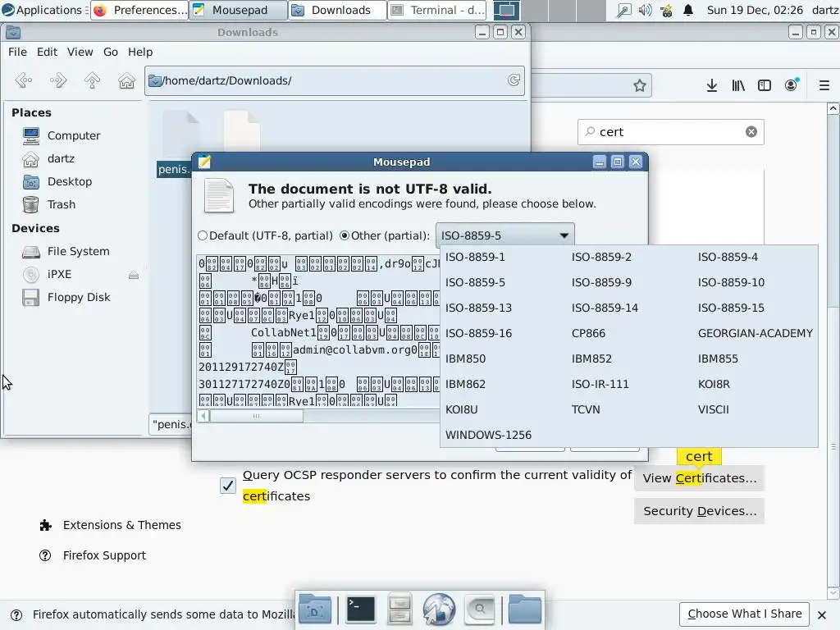Reload the Downloads folder path
Screen dimensions: 840x630
[514, 80]
